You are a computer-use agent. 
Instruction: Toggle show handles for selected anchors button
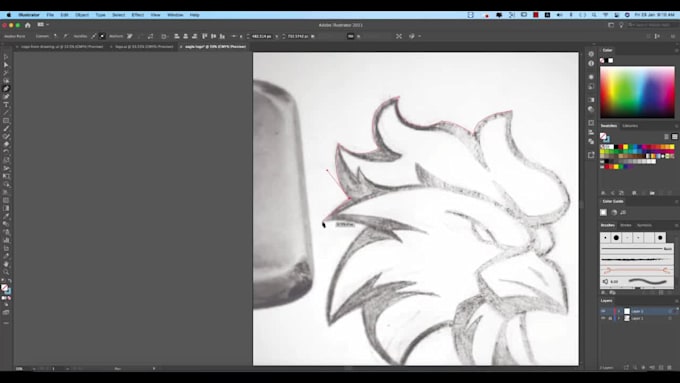tap(94, 36)
